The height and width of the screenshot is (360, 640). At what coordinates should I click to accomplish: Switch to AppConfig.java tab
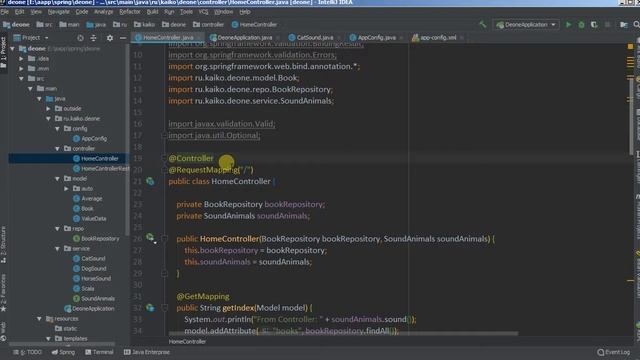point(376,38)
